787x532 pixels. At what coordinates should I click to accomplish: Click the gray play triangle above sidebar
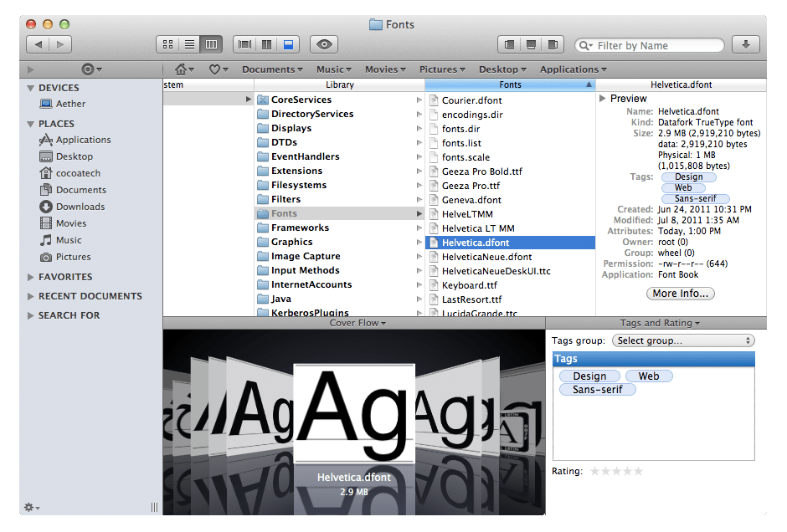tap(30, 69)
